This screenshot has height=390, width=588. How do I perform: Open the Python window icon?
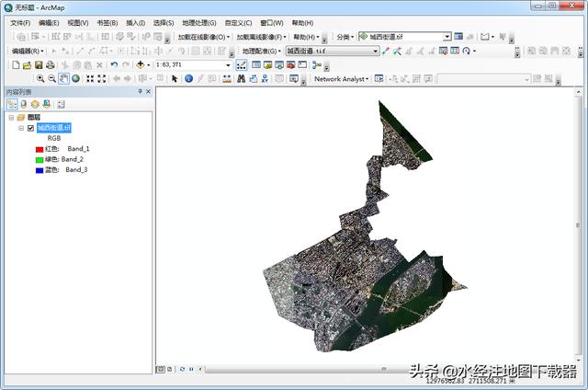coord(302,65)
